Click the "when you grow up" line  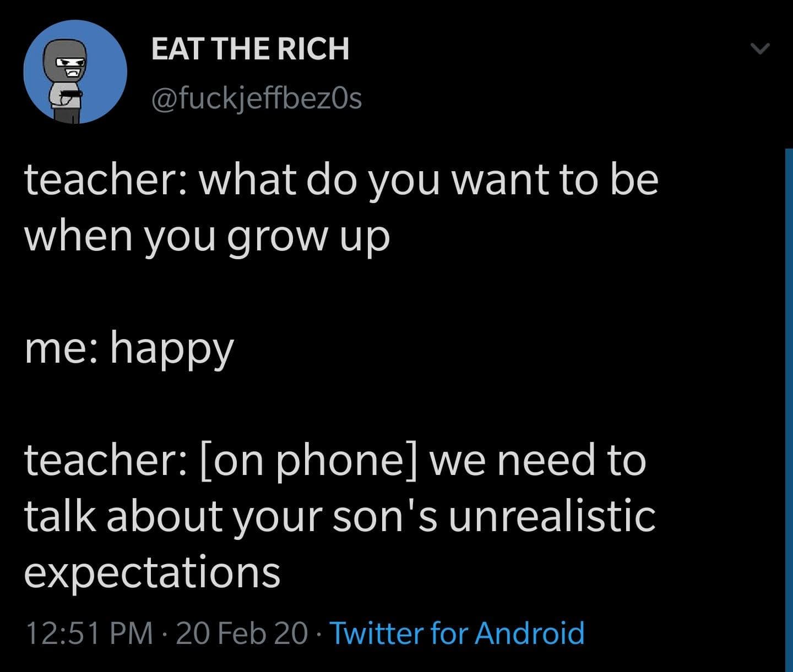coord(207,237)
